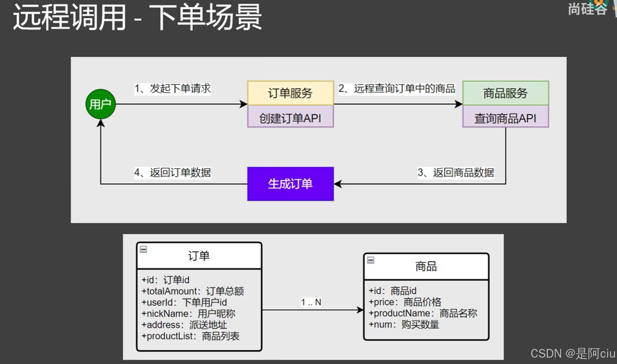The height and width of the screenshot is (364, 617).
Task: Select label 1、发起下单请求
Action: tap(173, 89)
